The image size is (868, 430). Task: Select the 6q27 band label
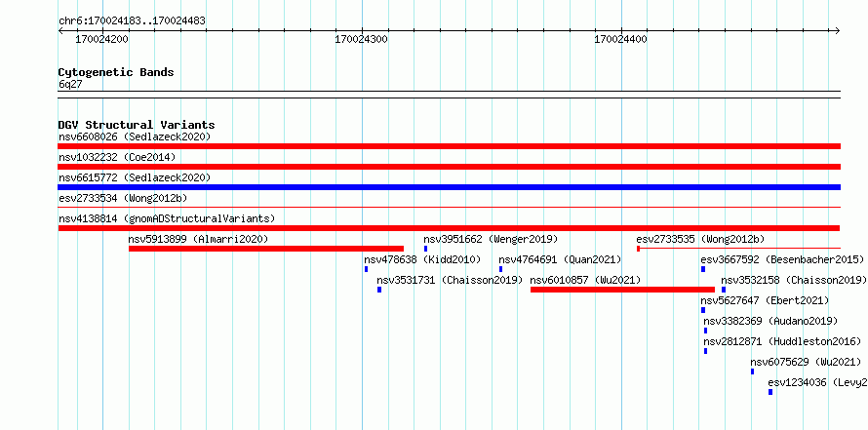70,84
